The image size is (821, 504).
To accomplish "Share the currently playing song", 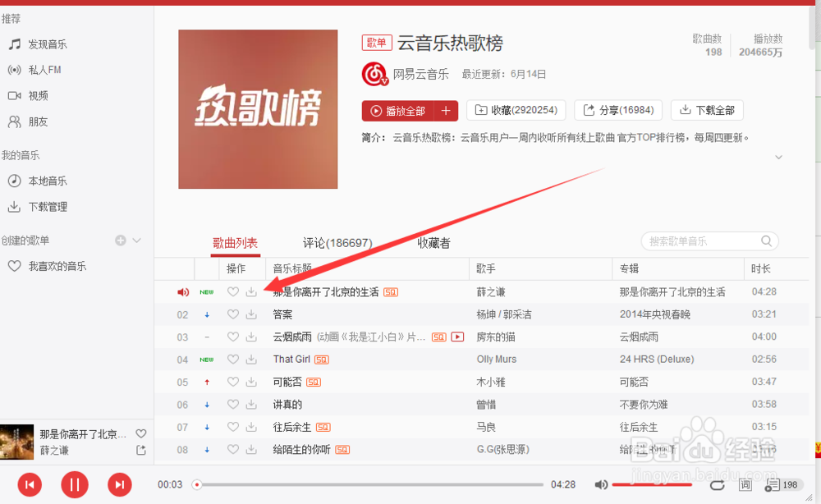I will click(141, 450).
